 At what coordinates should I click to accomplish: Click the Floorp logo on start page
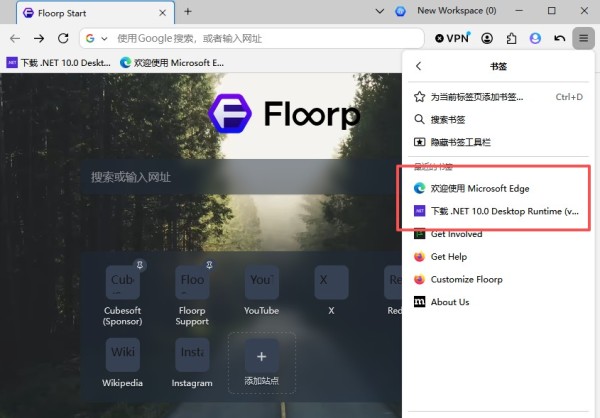pyautogui.click(x=284, y=114)
